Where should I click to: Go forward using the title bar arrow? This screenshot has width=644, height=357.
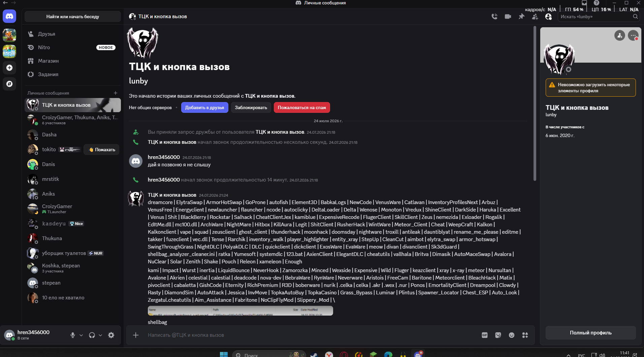13,3
